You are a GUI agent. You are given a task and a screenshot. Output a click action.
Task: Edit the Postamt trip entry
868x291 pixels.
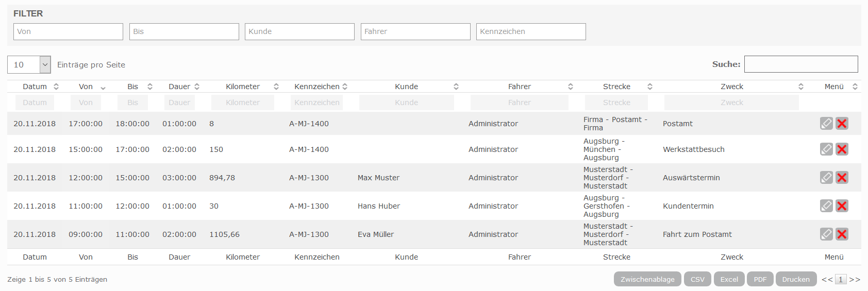[x=826, y=124]
